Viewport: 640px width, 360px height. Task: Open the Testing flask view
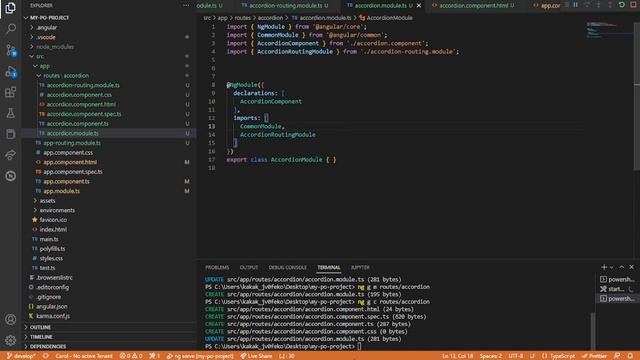[x=11, y=113]
